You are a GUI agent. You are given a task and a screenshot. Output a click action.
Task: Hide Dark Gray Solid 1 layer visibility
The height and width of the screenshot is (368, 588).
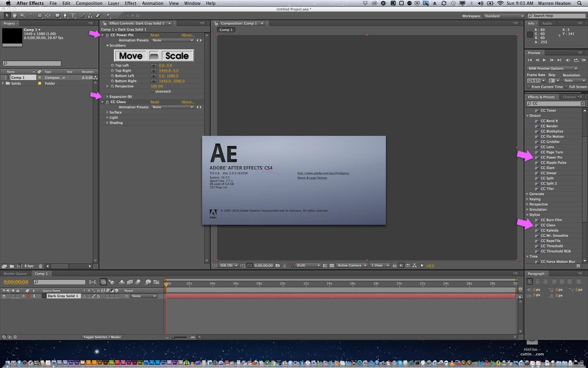[x=4, y=296]
